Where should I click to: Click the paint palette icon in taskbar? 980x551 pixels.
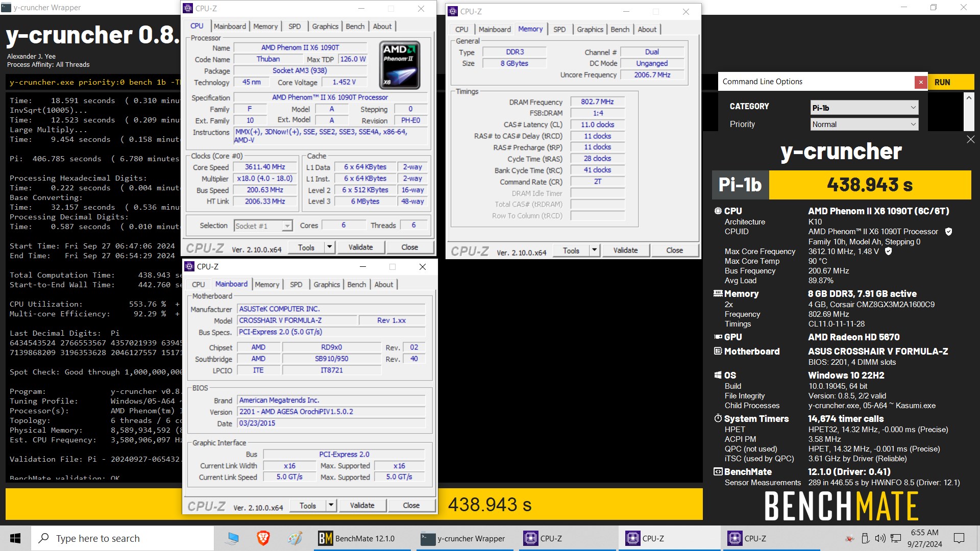[x=295, y=538]
